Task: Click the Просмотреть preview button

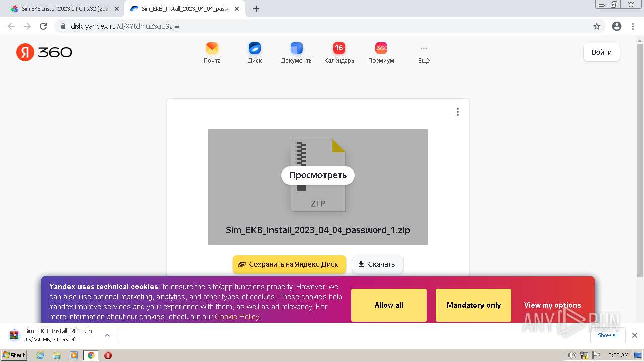Action: pos(318,175)
